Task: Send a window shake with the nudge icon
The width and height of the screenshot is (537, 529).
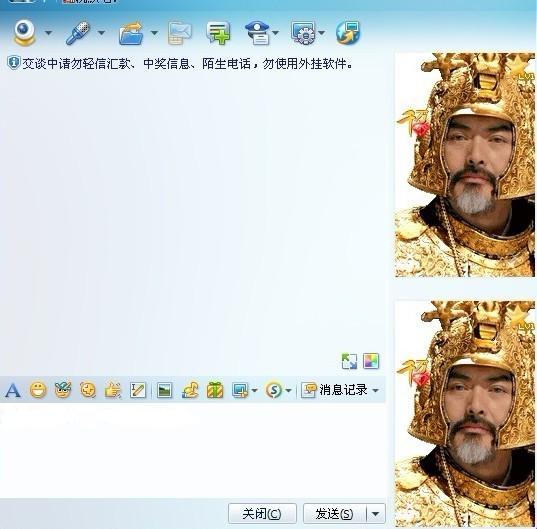Action: [x=88, y=390]
